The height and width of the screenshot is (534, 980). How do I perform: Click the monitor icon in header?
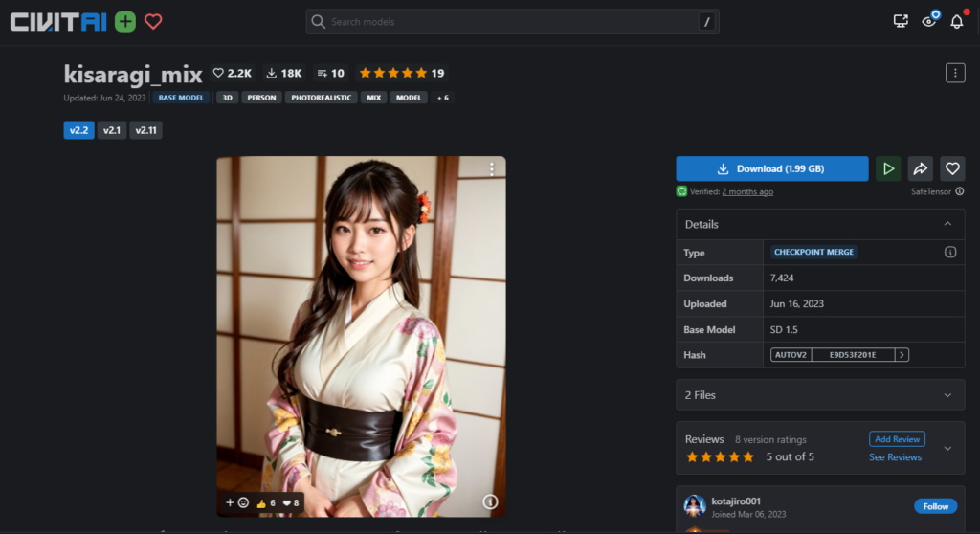[x=901, y=21]
